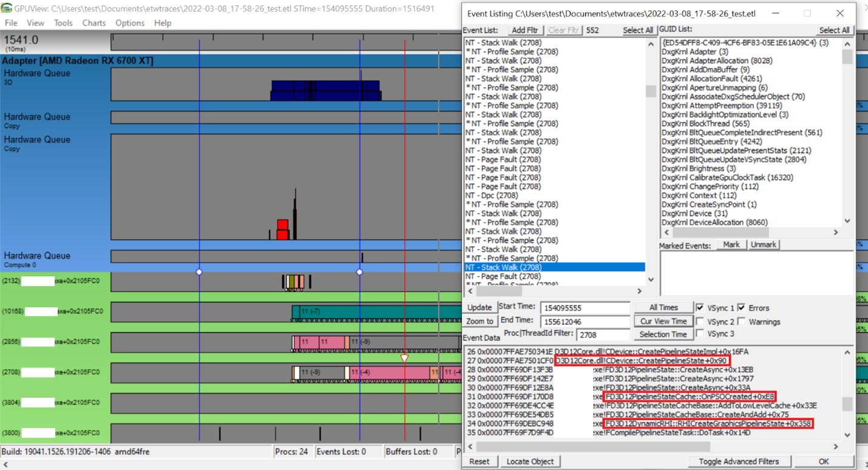Click the dark blue 3D hardware queue packet
This screenshot has width=868, height=470.
(326, 90)
